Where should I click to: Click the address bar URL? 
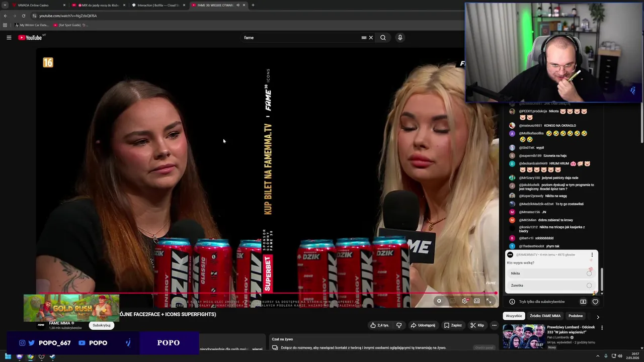point(68,16)
